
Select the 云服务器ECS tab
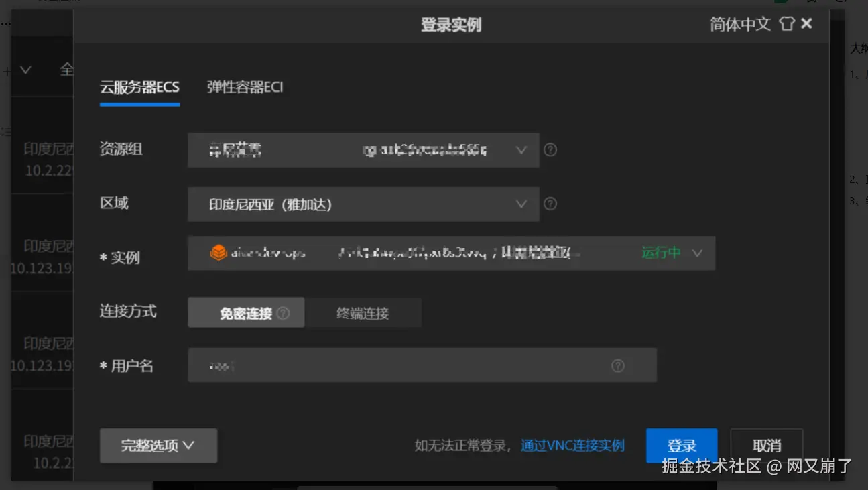tap(139, 87)
